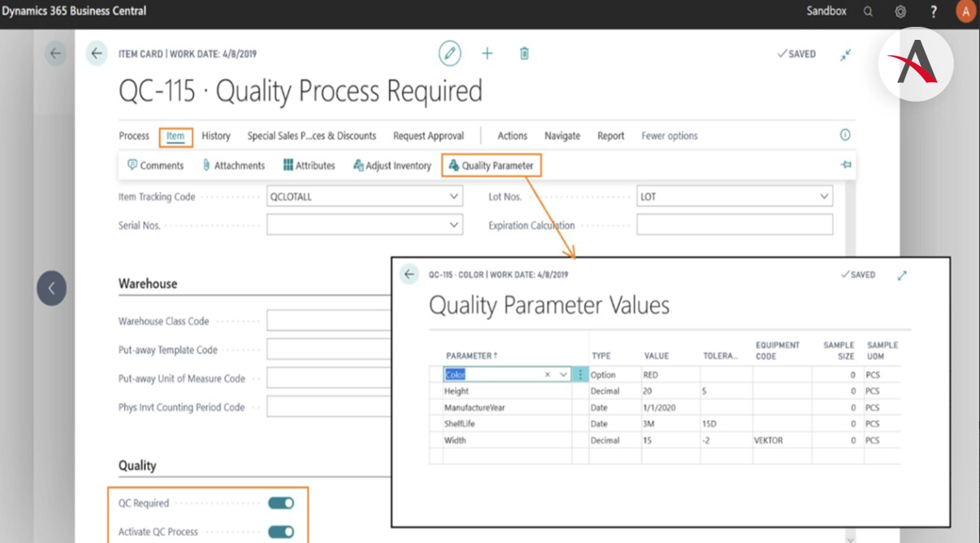
Task: Click the back arrow on item card header
Action: coord(97,54)
